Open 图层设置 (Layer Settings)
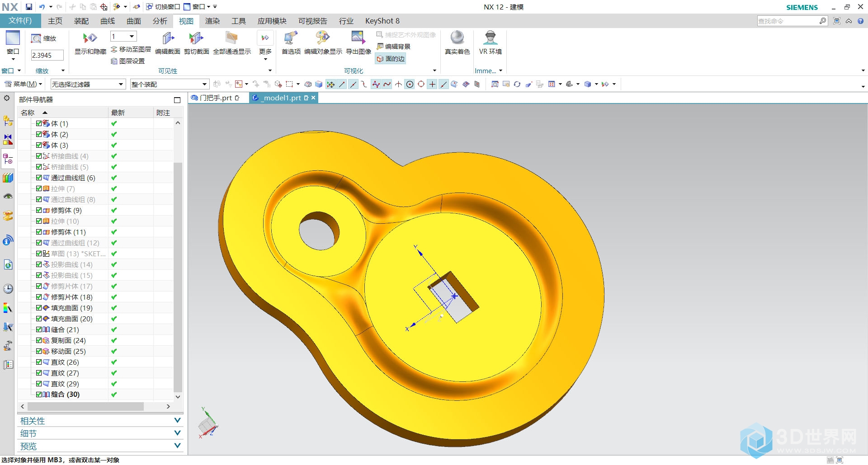Image resolution: width=868 pixels, height=465 pixels. coord(128,61)
